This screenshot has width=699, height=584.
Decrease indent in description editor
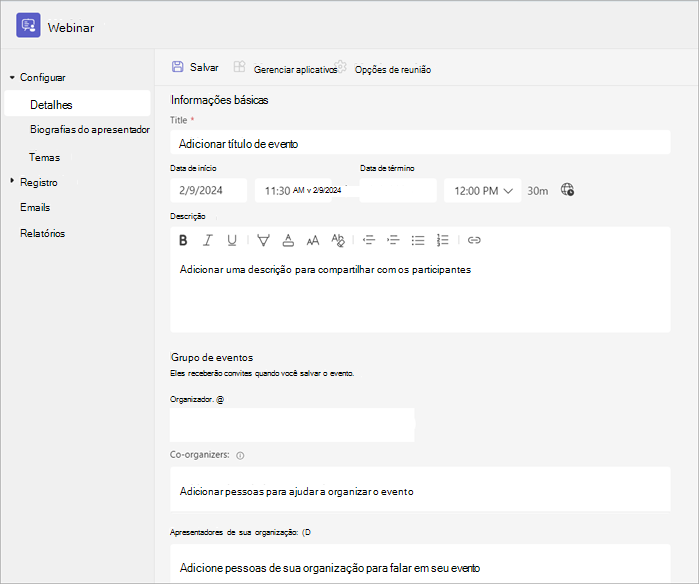coord(369,240)
